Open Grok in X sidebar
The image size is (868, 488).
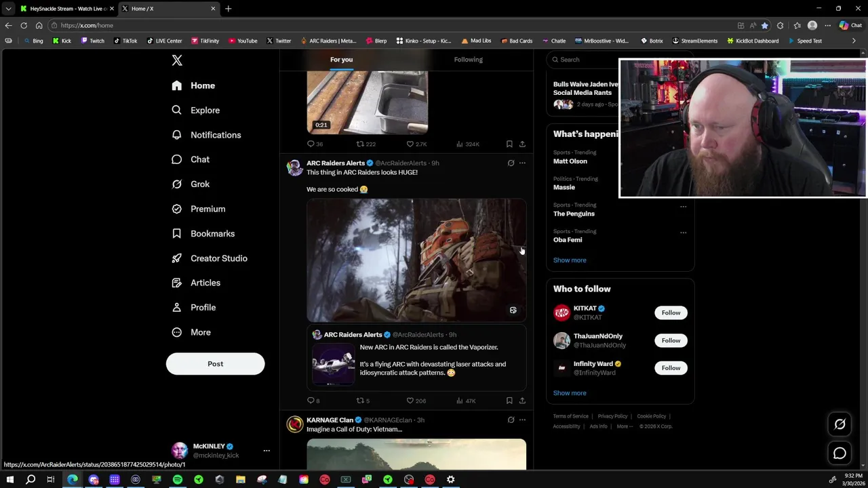click(x=191, y=184)
